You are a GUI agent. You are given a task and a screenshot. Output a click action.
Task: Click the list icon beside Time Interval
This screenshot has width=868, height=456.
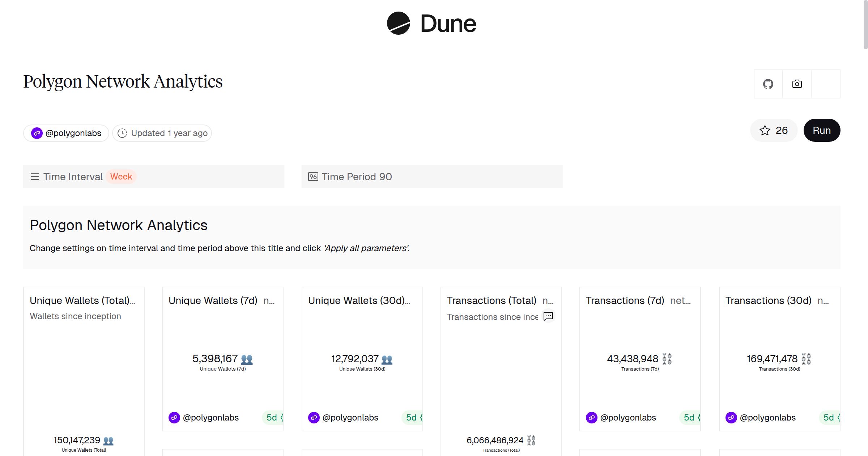point(35,177)
